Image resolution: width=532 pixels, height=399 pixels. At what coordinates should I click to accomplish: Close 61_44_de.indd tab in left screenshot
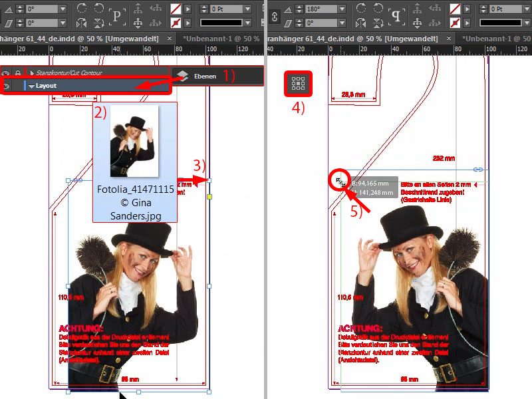tap(170, 39)
